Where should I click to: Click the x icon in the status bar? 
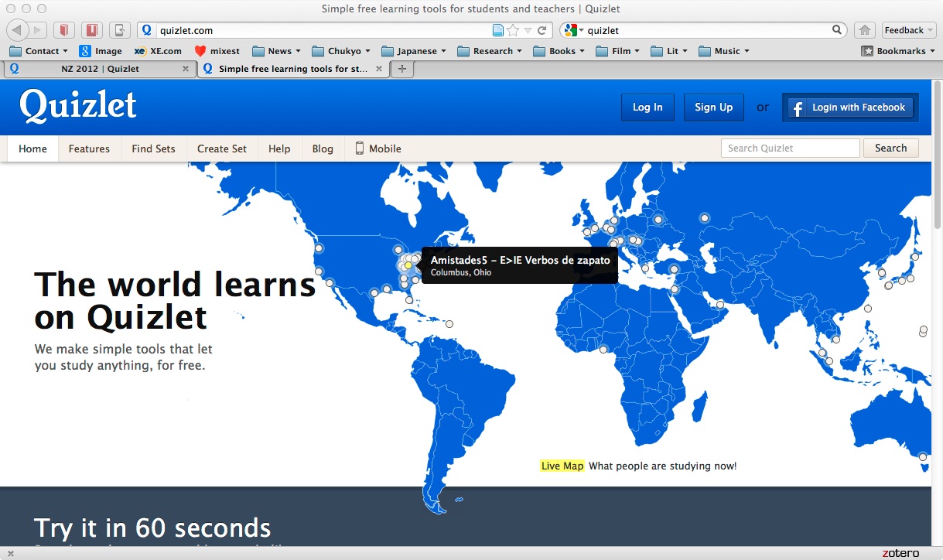pyautogui.click(x=11, y=553)
